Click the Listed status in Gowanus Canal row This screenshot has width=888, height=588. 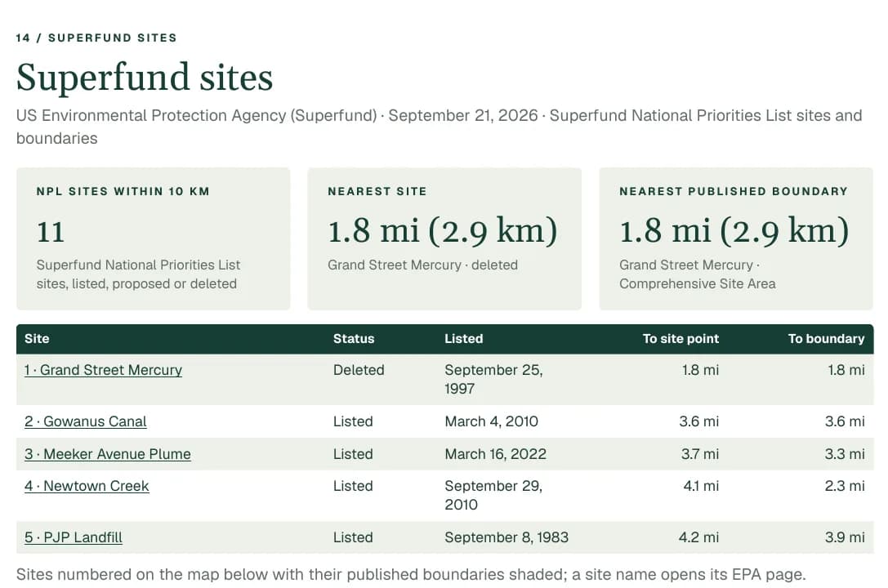pyautogui.click(x=353, y=421)
